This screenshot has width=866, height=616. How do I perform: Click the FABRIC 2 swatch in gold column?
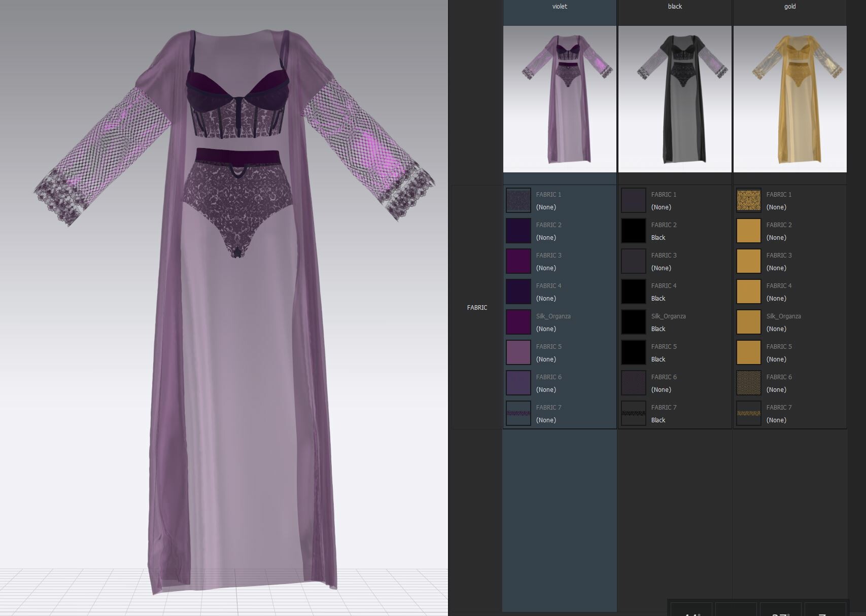(x=749, y=231)
